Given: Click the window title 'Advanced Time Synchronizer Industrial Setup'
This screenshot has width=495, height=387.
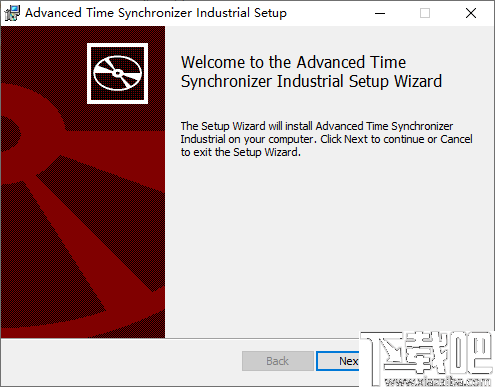Looking at the screenshot, I should 156,13.
